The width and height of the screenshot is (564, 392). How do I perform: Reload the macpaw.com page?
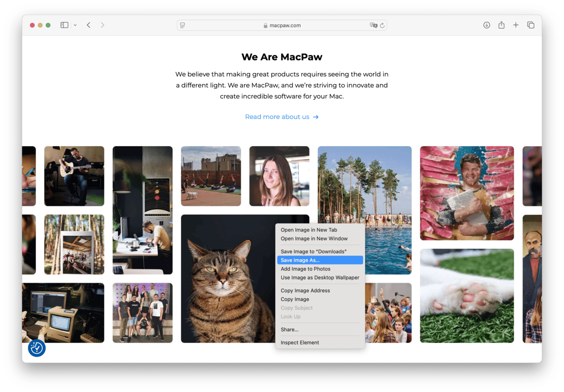click(x=382, y=25)
